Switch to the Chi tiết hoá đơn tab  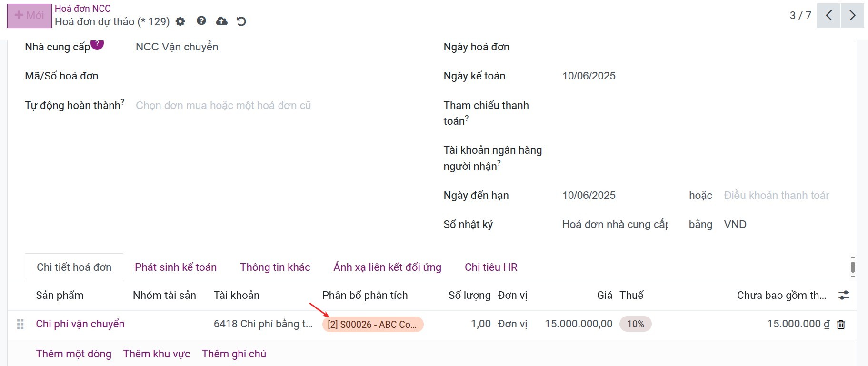pyautogui.click(x=74, y=267)
